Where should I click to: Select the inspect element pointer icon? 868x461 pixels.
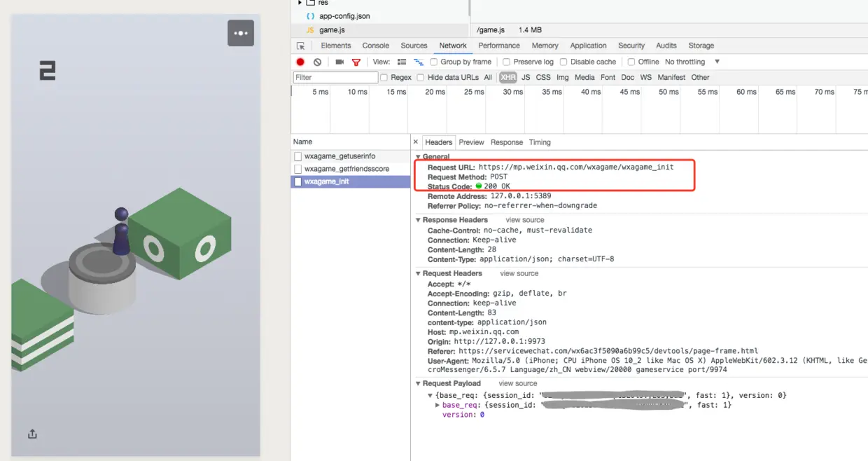coord(301,46)
